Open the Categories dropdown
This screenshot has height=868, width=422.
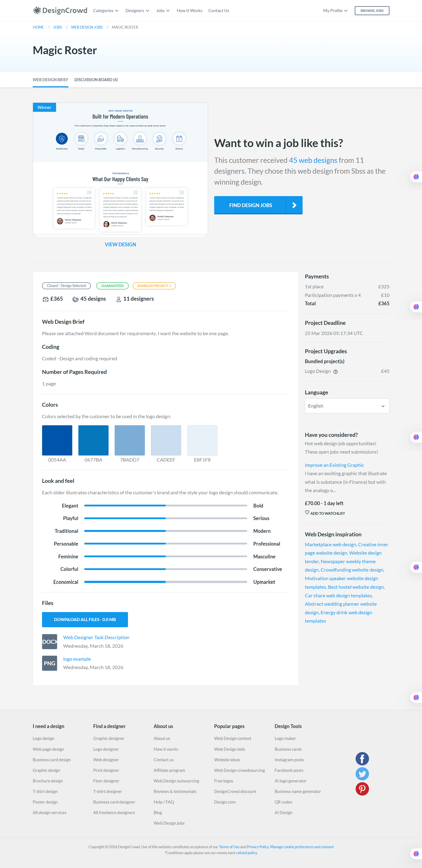pos(106,10)
